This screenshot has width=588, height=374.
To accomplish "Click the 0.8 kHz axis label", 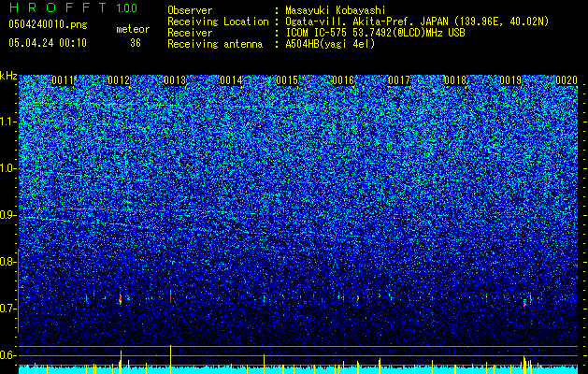I will (x=8, y=262).
